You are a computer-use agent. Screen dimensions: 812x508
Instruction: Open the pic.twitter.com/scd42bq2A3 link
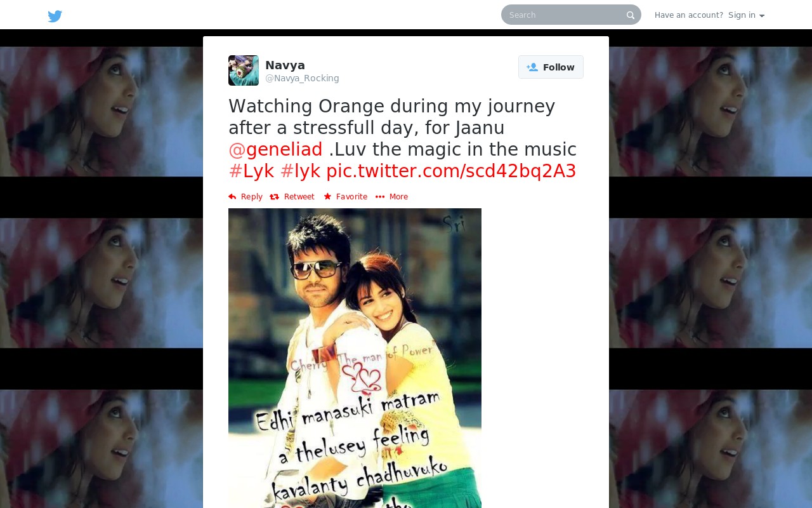[451, 171]
